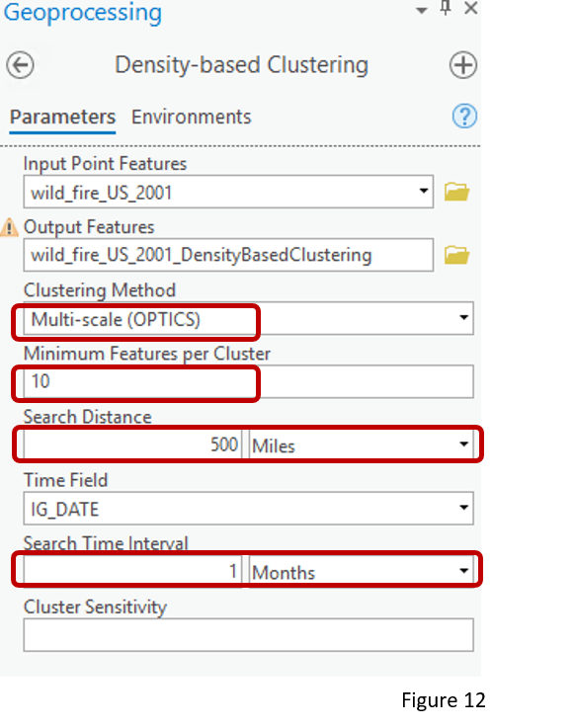574x728 pixels.
Task: Click the Output Features warning icon
Action: pos(9,227)
